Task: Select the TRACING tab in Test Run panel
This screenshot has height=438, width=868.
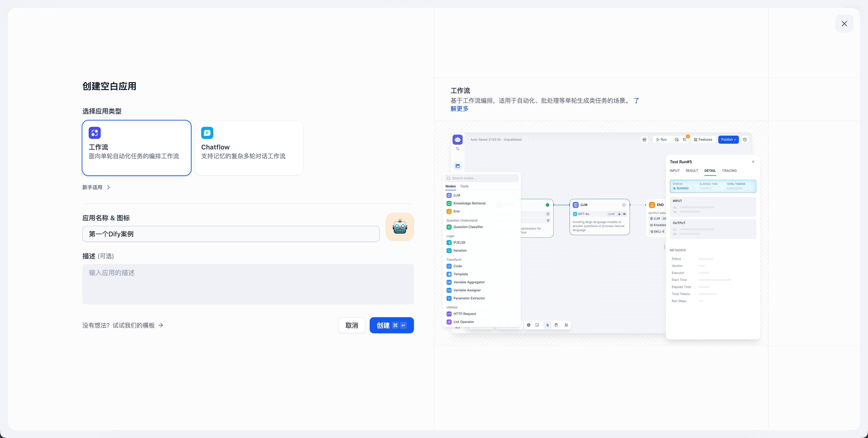Action: [x=729, y=171]
